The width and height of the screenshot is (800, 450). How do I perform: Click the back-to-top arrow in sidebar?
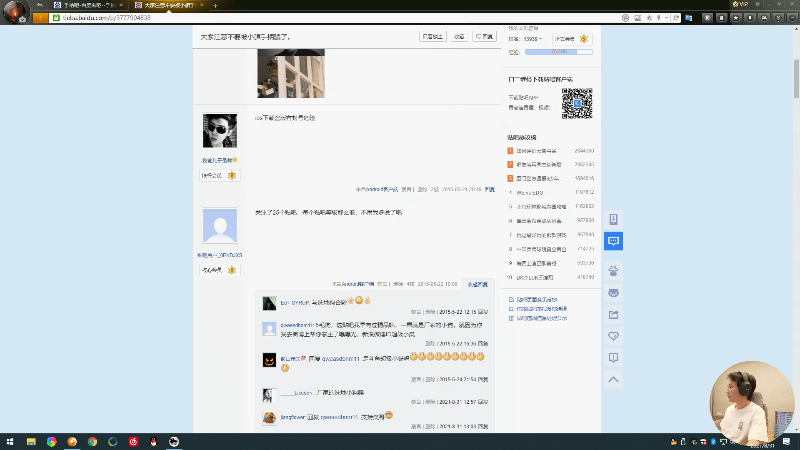point(613,380)
